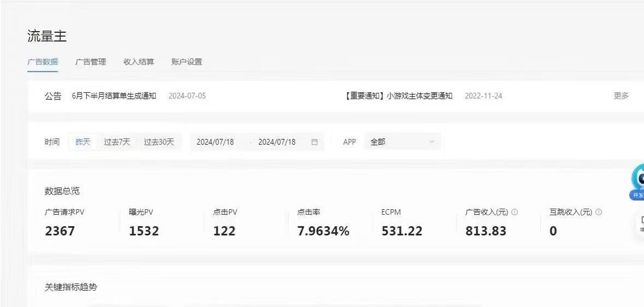Click the 广告请求PV value 2367
Image resolution: width=644 pixels, height=307 pixels.
[60, 231]
